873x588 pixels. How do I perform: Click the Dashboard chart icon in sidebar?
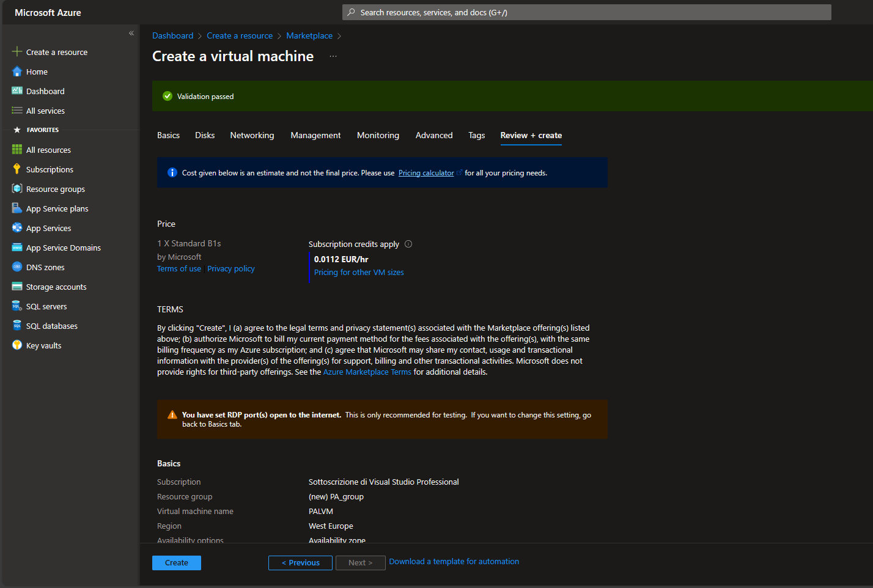17,91
